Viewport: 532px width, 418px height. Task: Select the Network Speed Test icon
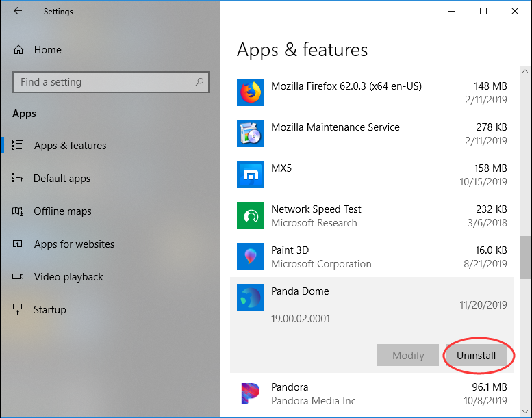(251, 215)
